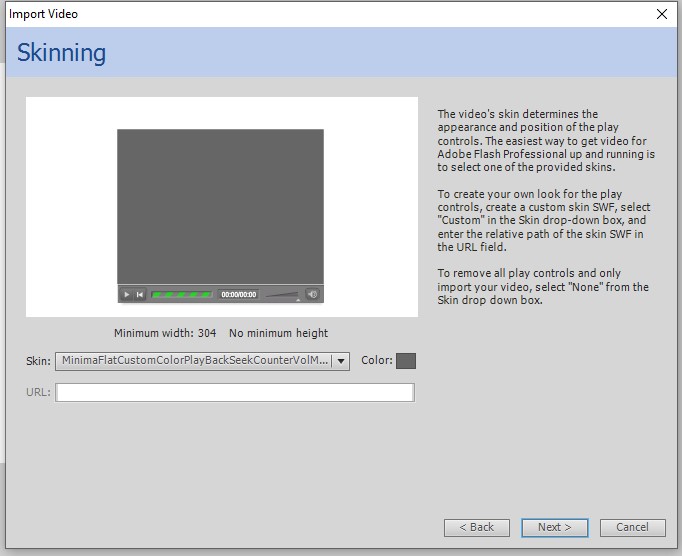Open the Skin dropdown list
This screenshot has width=682, height=556.
coord(202,361)
